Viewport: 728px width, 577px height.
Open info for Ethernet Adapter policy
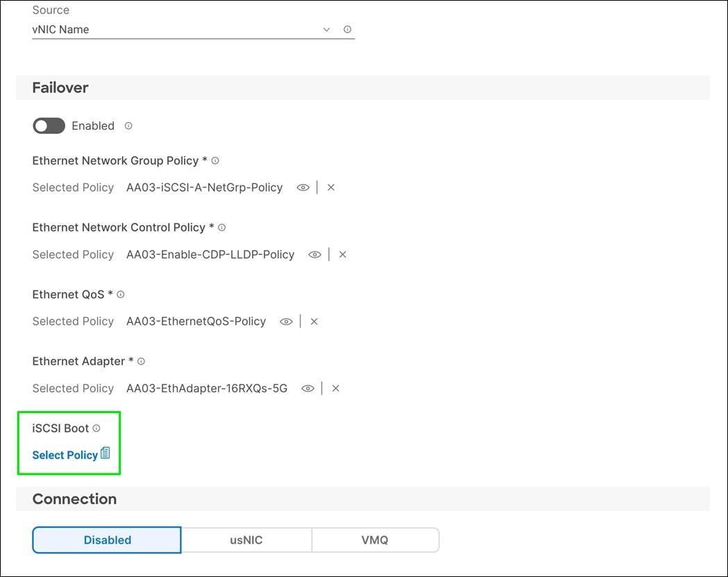(141, 360)
